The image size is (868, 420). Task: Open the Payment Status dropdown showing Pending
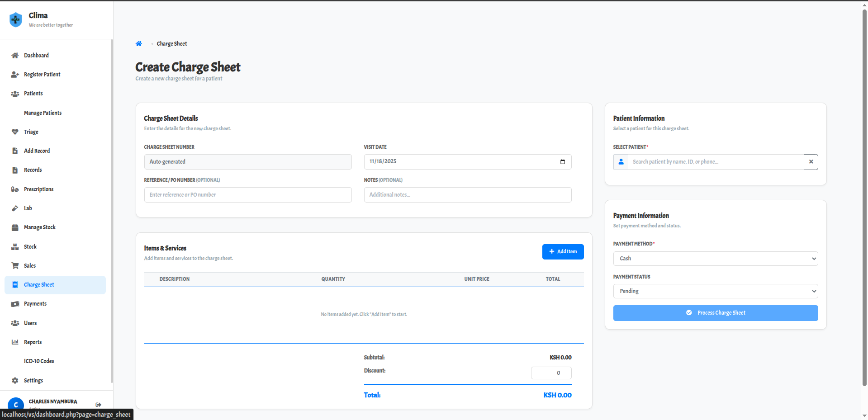715,291
